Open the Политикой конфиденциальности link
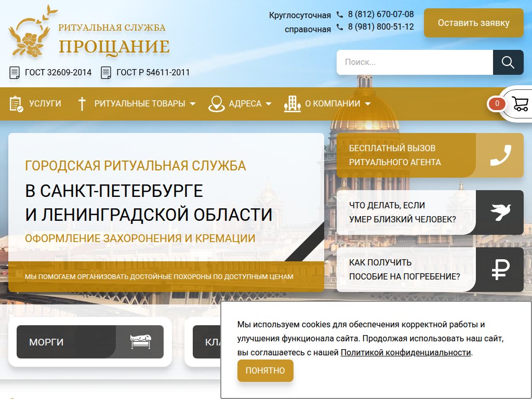 point(406,353)
